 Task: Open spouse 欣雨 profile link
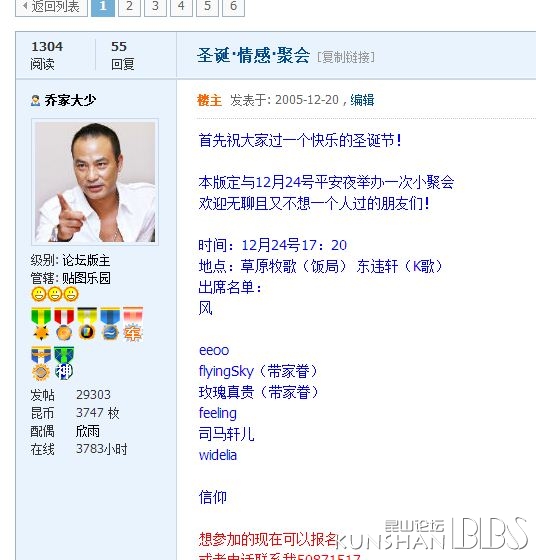tap(87, 431)
